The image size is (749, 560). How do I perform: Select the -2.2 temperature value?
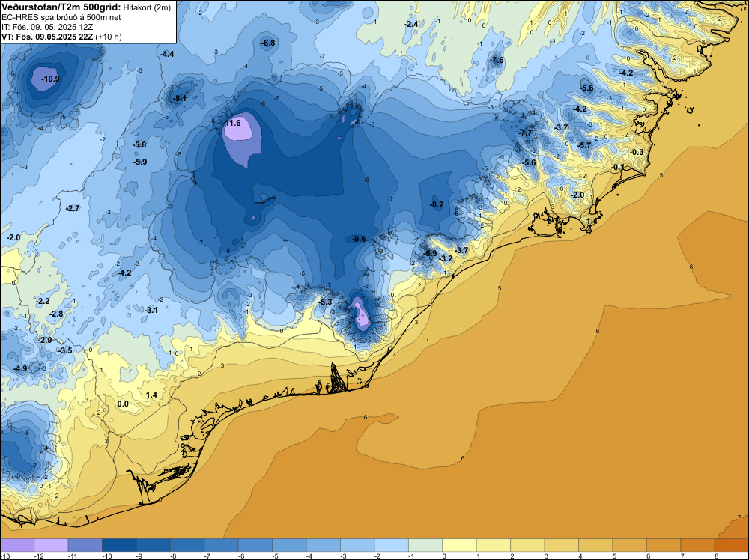click(43, 301)
